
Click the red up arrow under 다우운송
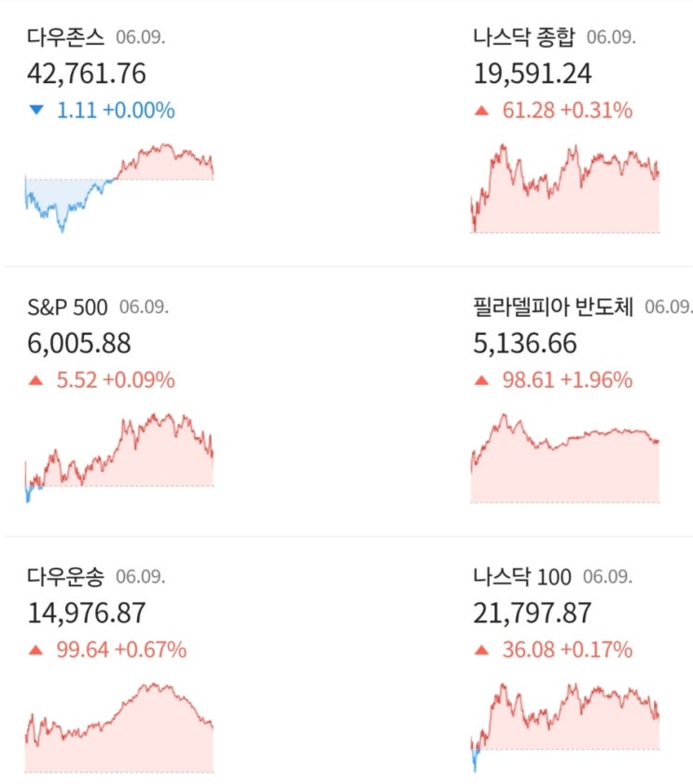click(36, 650)
